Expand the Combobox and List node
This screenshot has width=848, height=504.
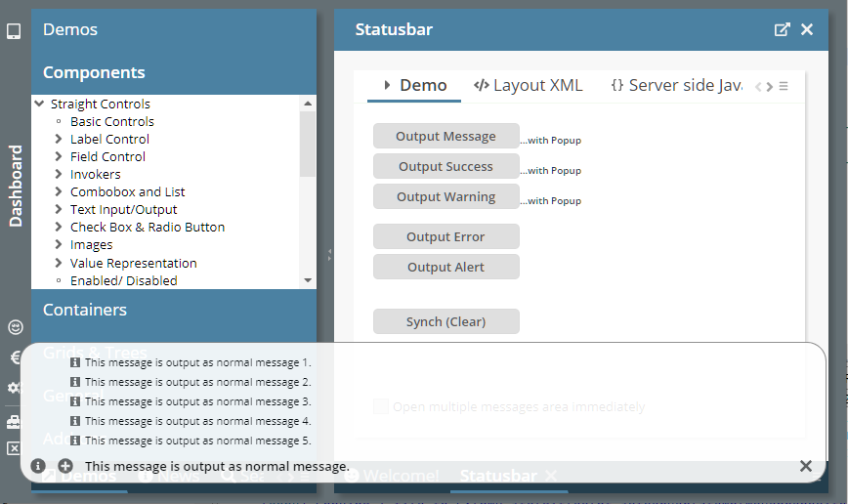(59, 192)
